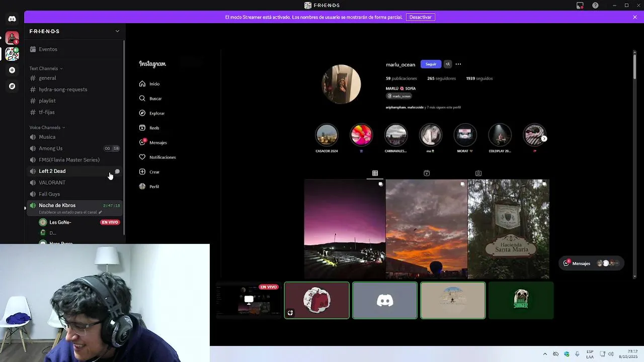Join the Left 2 Dead voice channel
Image resolution: width=644 pixels, height=362 pixels.
click(x=74, y=171)
